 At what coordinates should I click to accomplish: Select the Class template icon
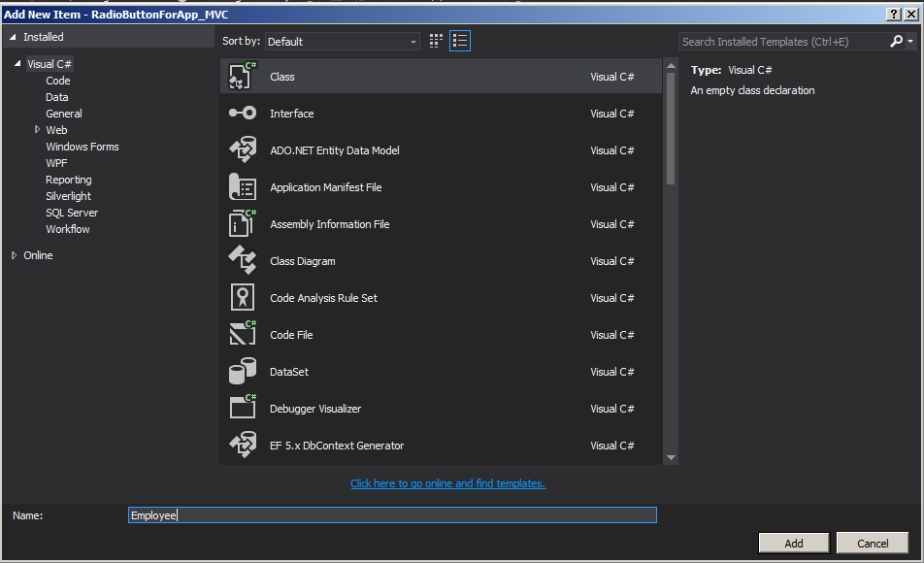pyautogui.click(x=242, y=77)
